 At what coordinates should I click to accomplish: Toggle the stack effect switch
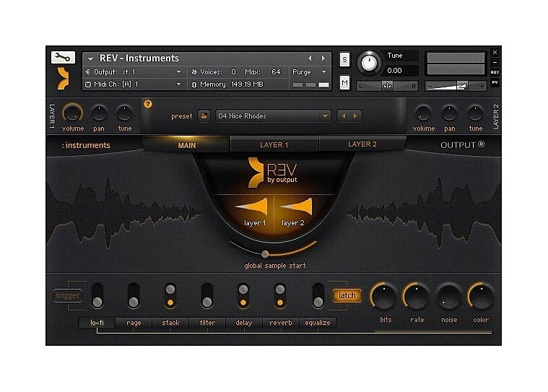pyautogui.click(x=170, y=296)
